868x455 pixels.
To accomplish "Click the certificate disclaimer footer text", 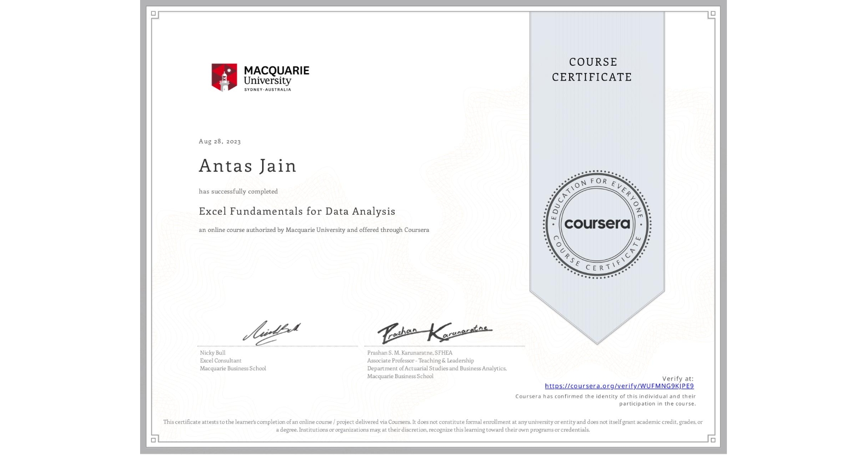I will [433, 426].
